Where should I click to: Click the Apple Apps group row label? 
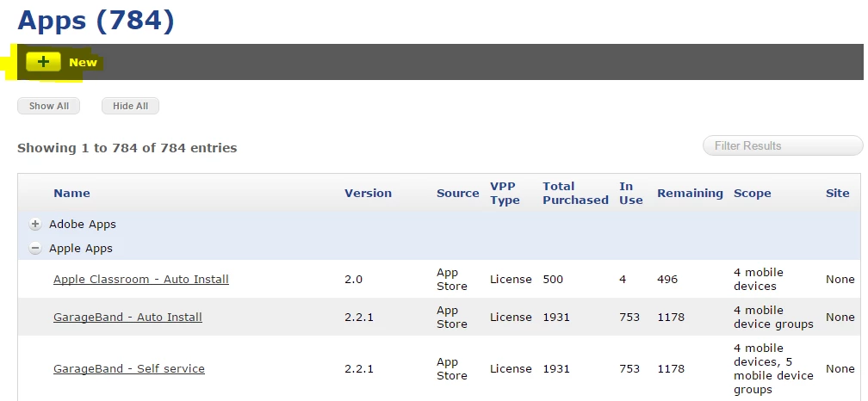click(81, 249)
